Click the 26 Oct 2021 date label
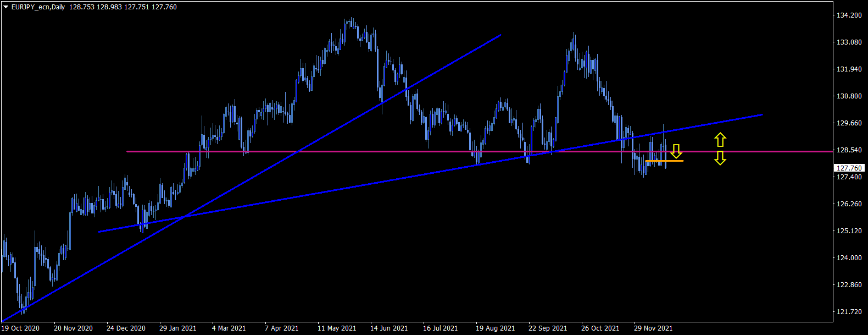The width and height of the screenshot is (868, 335). [x=600, y=328]
